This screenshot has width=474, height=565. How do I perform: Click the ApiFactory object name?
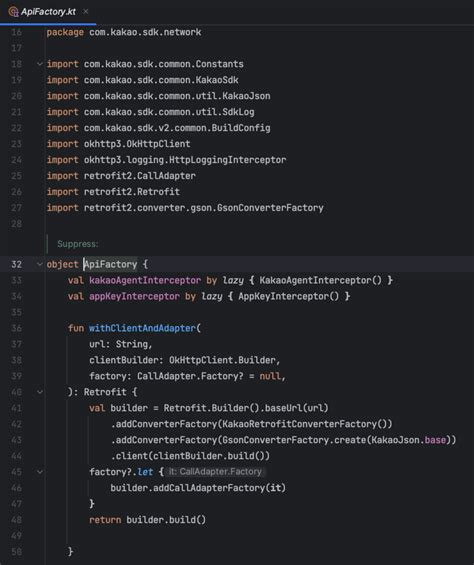point(110,264)
